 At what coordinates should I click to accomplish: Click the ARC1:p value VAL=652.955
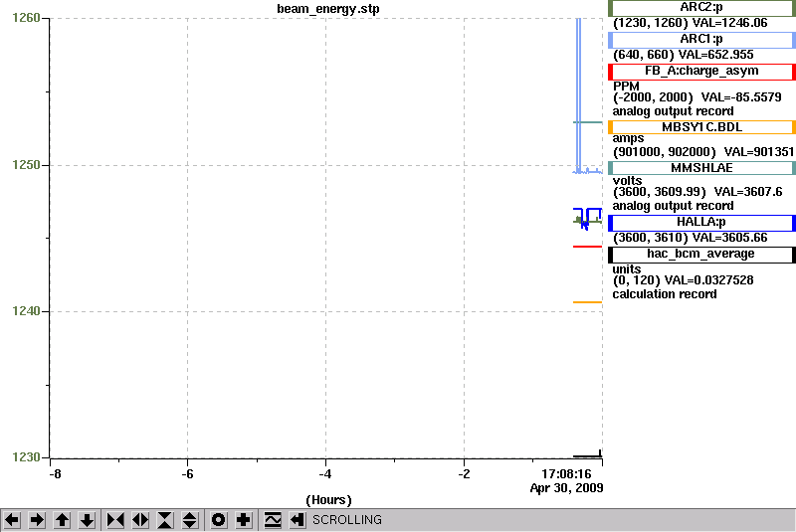[x=715, y=55]
